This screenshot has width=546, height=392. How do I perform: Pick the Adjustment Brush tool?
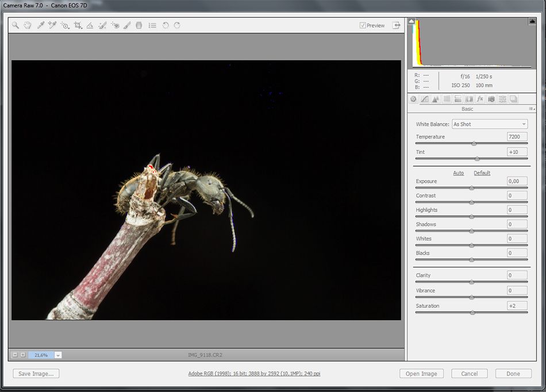127,25
